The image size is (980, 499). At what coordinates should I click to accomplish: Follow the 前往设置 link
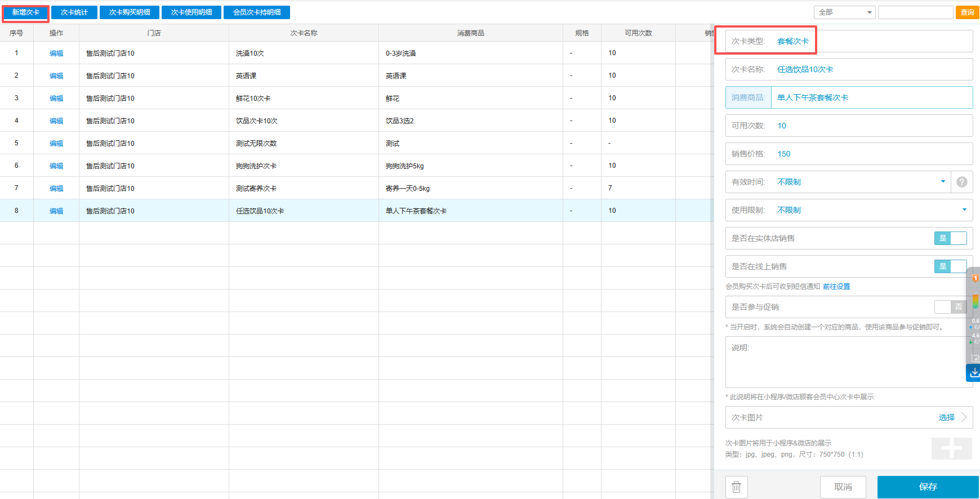coord(836,287)
